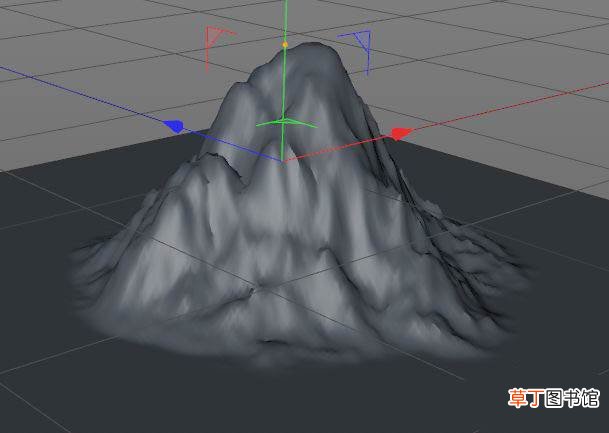Grab the blue Z-axis arrow handle
The height and width of the screenshot is (433, 609).
174,126
